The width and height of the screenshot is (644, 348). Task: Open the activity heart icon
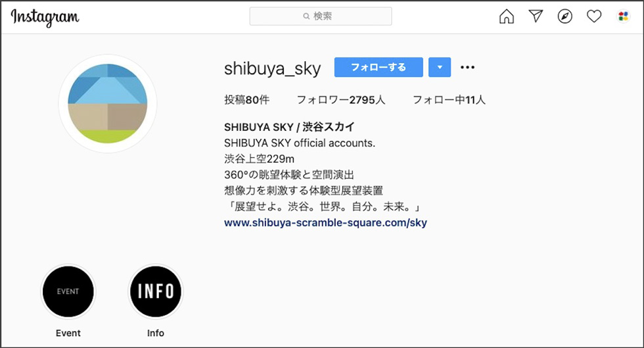pyautogui.click(x=594, y=16)
